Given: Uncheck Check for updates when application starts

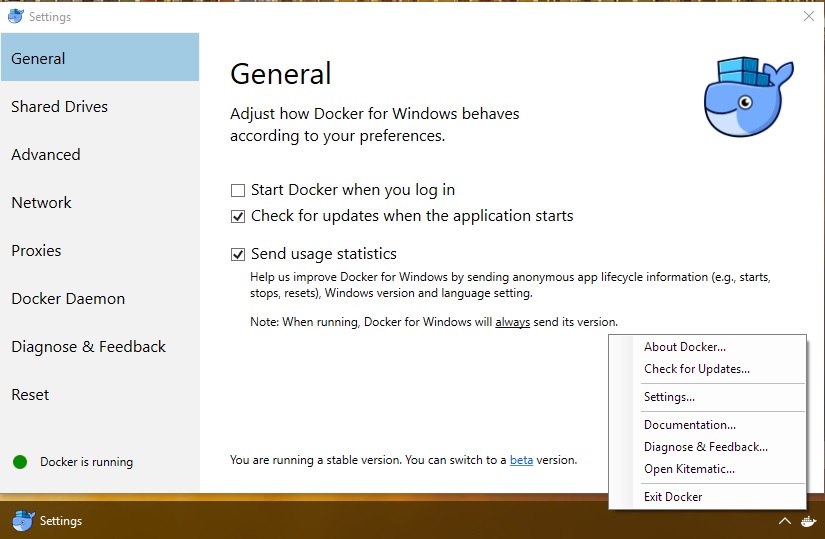Looking at the screenshot, I should pos(238,216).
